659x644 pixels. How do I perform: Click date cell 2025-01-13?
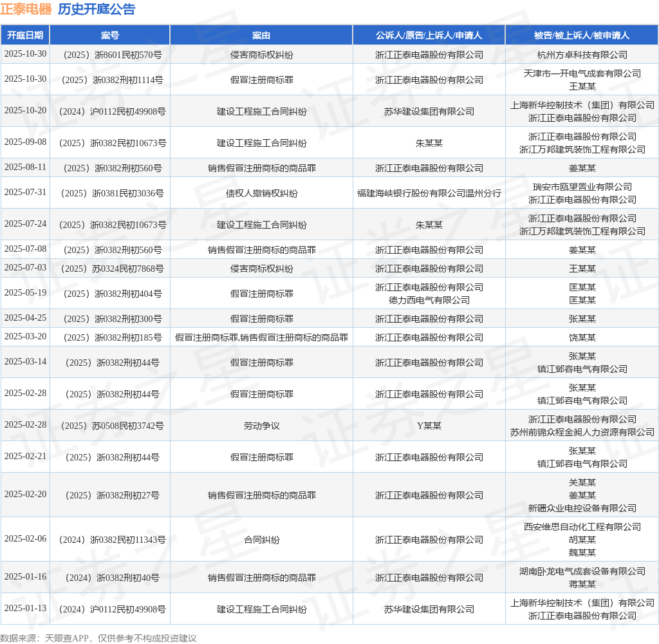point(25,608)
